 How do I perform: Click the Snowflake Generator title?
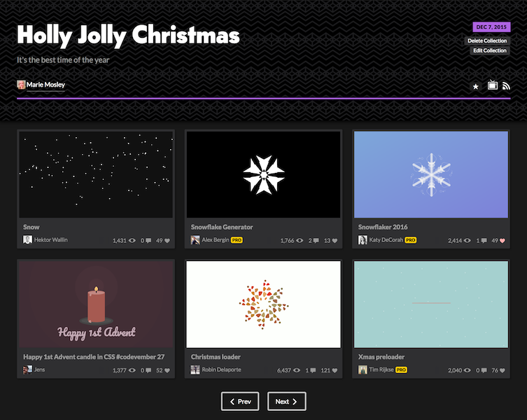(x=222, y=227)
